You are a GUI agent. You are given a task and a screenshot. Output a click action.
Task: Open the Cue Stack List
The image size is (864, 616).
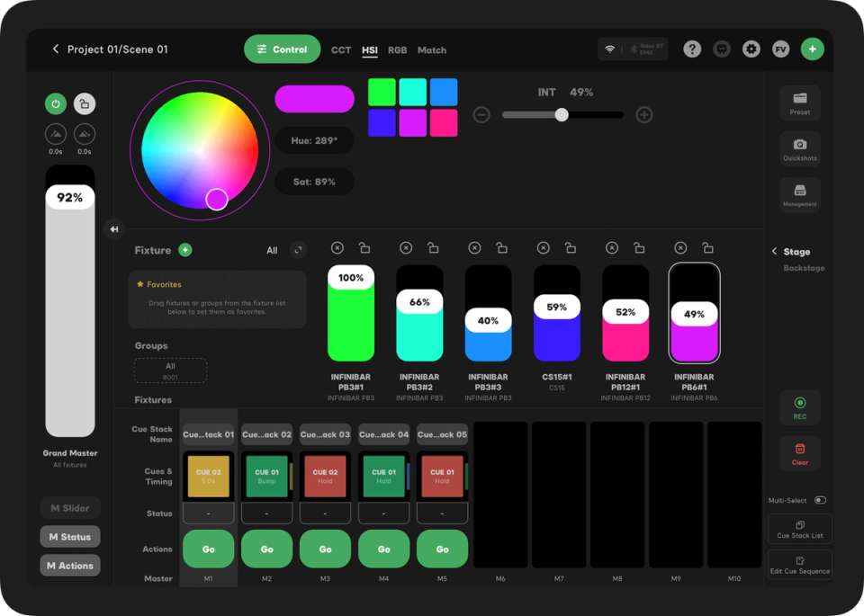tap(799, 528)
